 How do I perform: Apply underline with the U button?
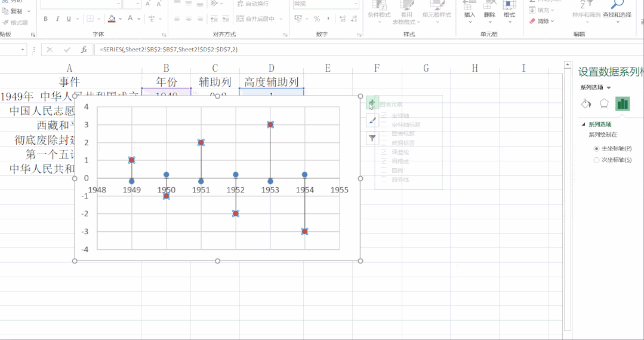click(69, 19)
